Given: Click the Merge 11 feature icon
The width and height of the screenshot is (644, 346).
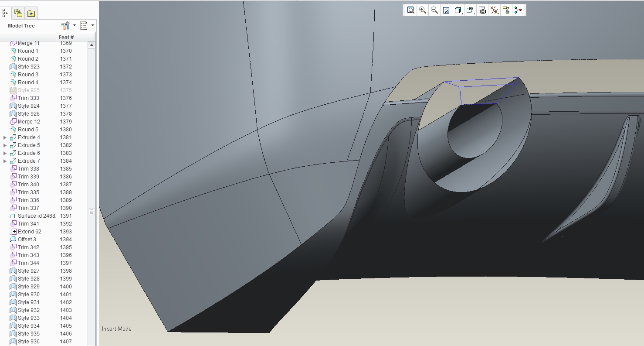Looking at the screenshot, I should click(x=13, y=43).
